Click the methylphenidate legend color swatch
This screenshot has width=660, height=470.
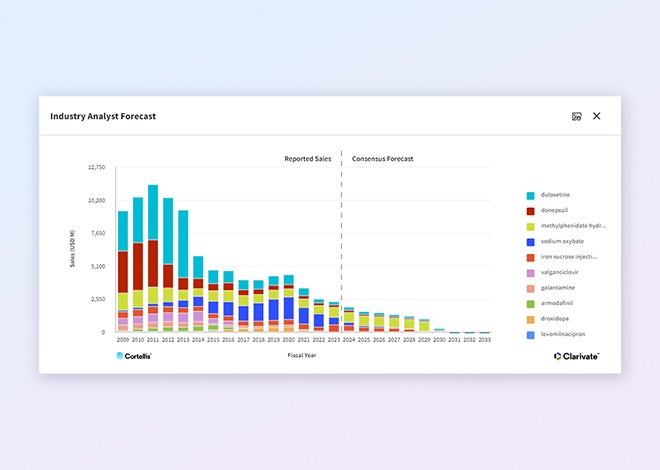(x=530, y=226)
